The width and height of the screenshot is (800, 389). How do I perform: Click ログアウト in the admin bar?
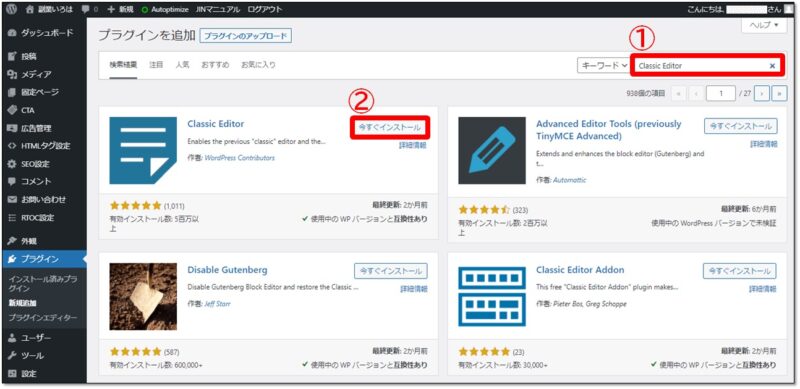click(264, 9)
